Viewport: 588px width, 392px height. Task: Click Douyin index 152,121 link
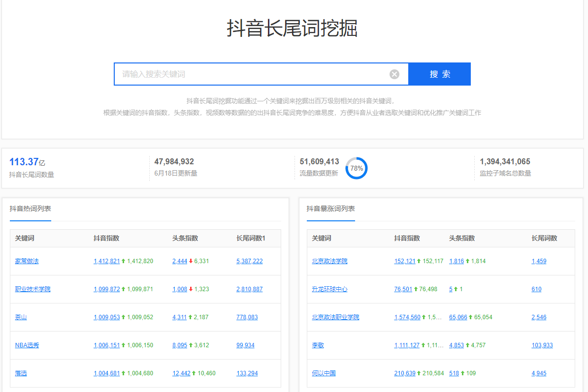pos(405,261)
